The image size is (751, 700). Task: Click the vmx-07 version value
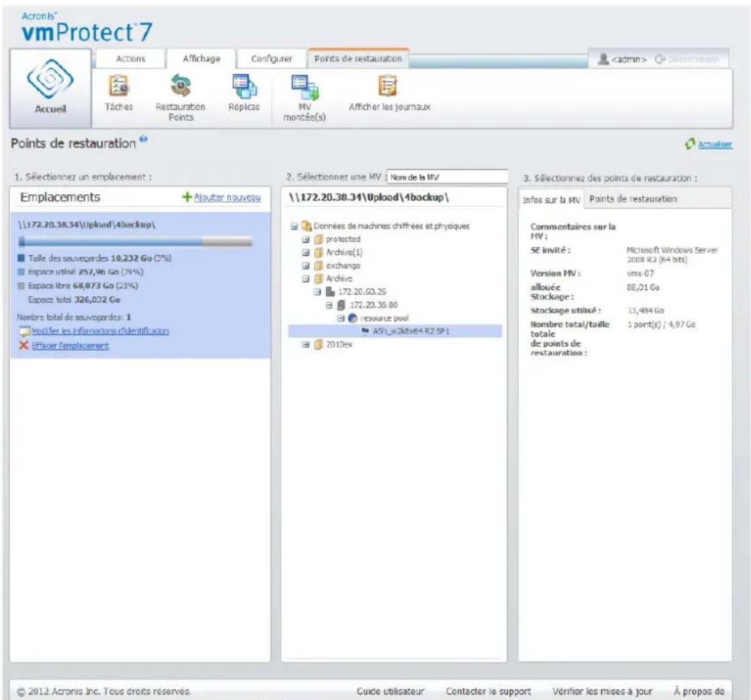pos(640,273)
